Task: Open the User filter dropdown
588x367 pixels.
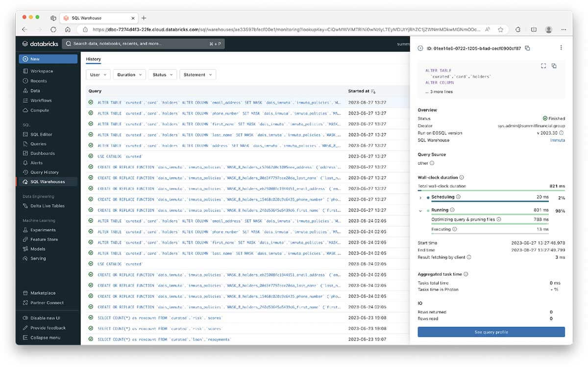Action: click(x=98, y=75)
